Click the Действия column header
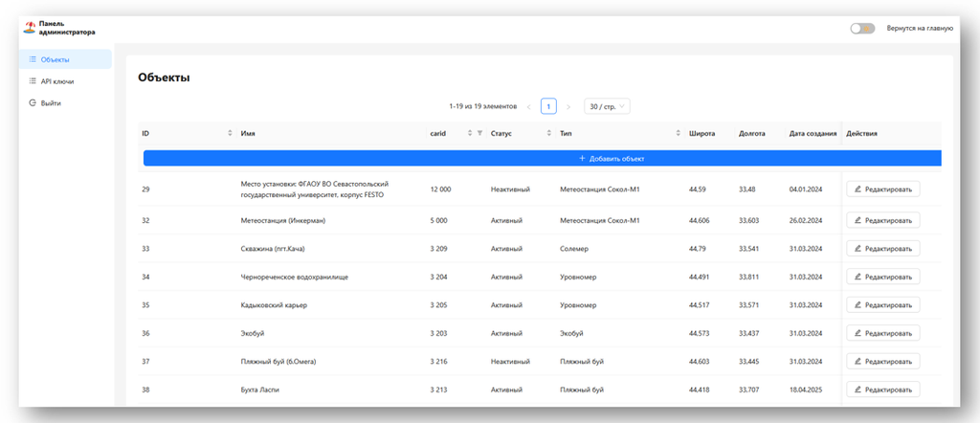The width and height of the screenshot is (980, 423). [x=861, y=133]
